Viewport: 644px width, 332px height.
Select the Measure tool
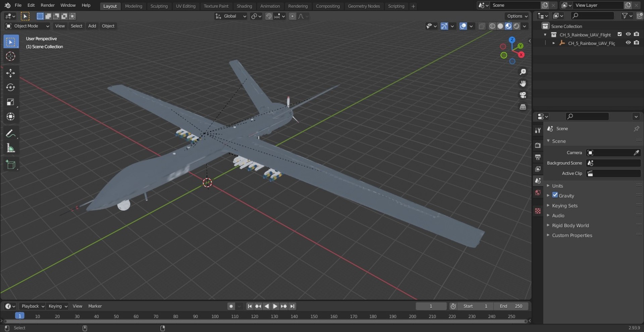coord(11,148)
